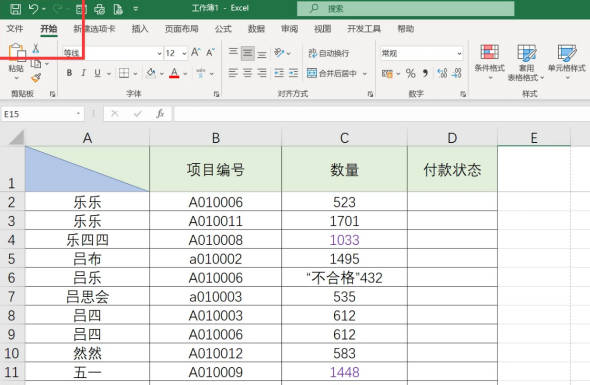Decrease font size with small A icon
Image resolution: width=590 pixels, height=385 pixels.
tap(210, 52)
